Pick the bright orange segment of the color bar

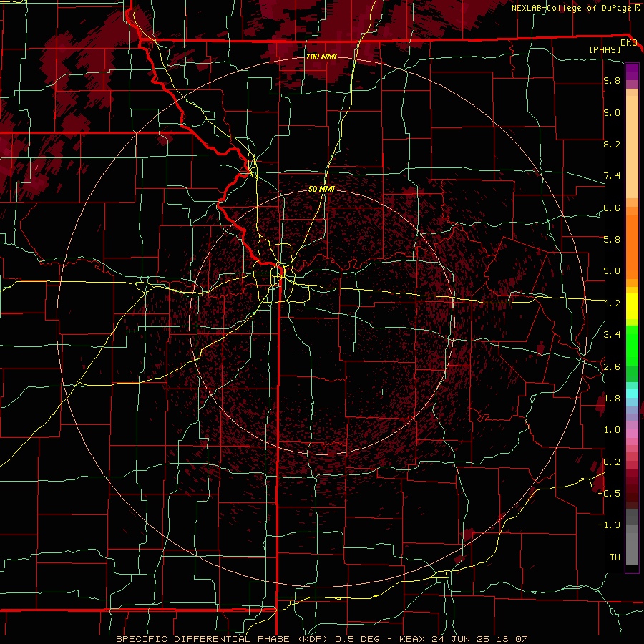pyautogui.click(x=632, y=246)
